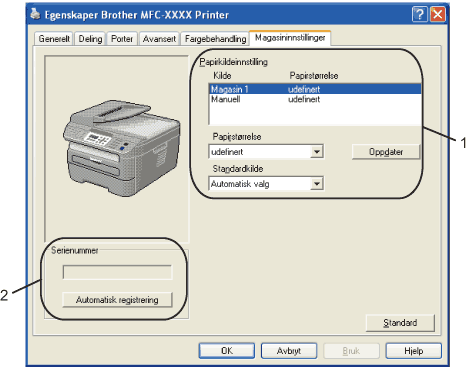Viewport: 468px width, 367px height.
Task: Close the printer properties dialog
Action: point(438,15)
